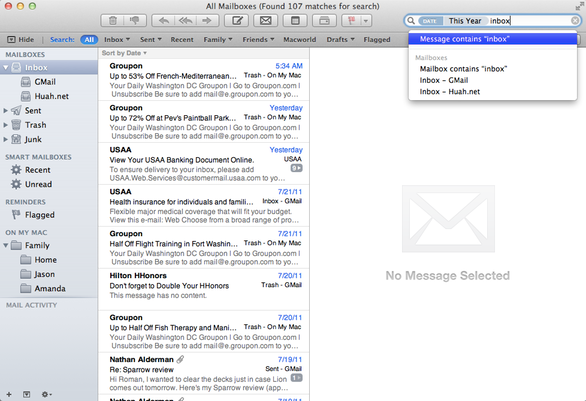Expand the Junk mailbox triangle

[6, 139]
